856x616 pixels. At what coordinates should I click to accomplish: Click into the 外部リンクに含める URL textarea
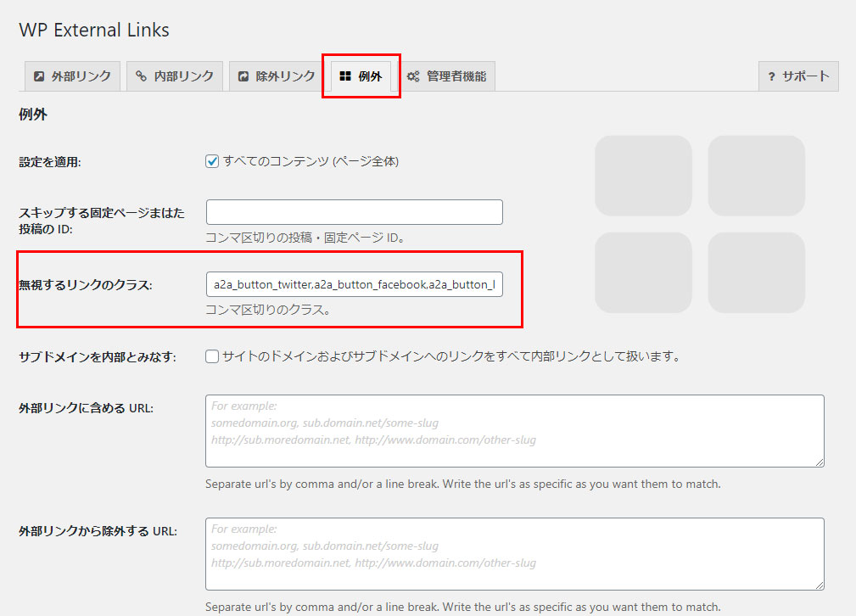click(x=514, y=430)
